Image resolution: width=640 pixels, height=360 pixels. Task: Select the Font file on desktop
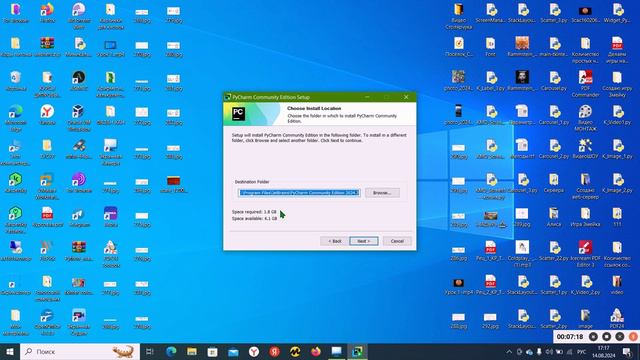(491, 47)
